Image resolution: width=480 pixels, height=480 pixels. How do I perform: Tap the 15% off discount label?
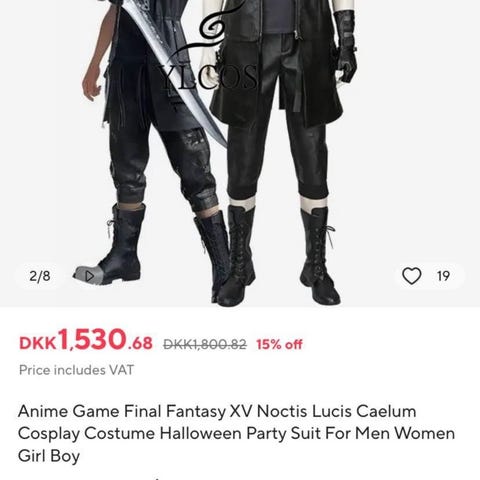[279, 344]
